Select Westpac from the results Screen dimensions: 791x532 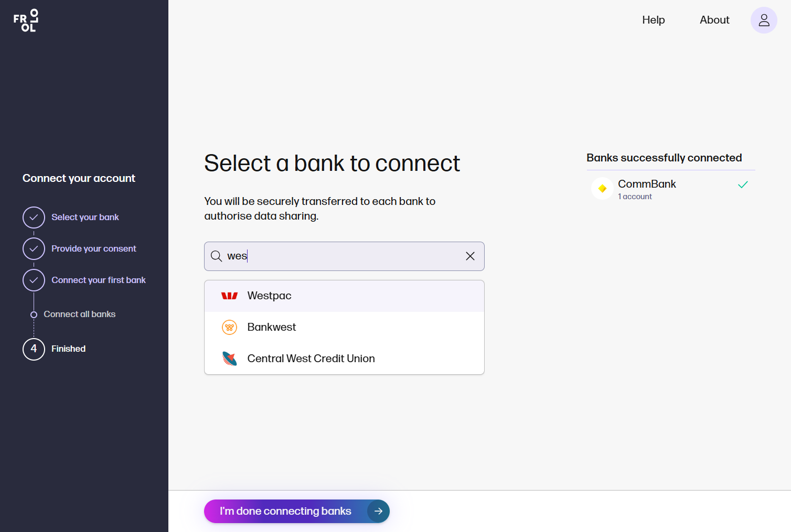tap(344, 296)
